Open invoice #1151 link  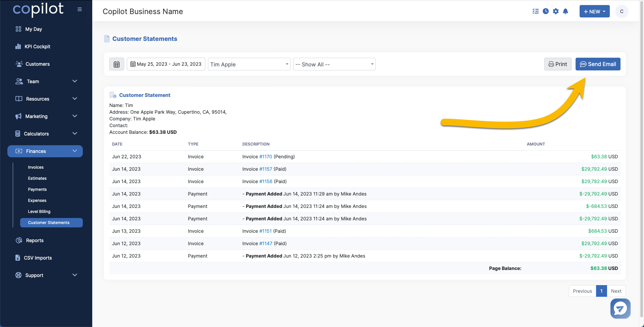pos(266,231)
